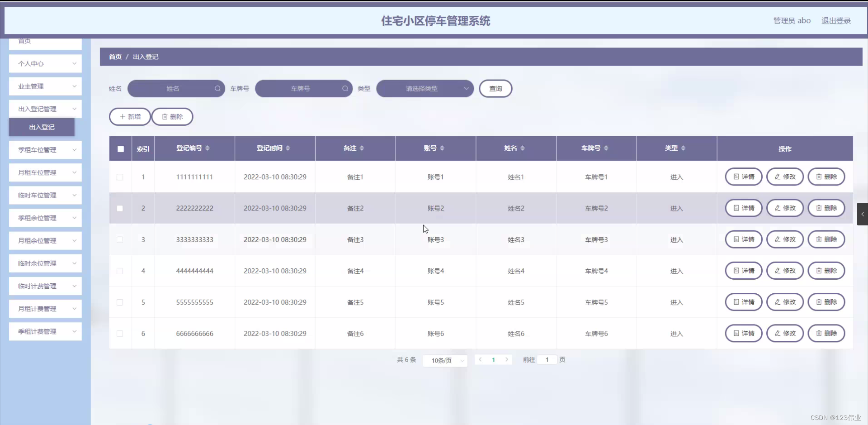Collapse the right side panel arrow
The height and width of the screenshot is (425, 868).
point(863,214)
